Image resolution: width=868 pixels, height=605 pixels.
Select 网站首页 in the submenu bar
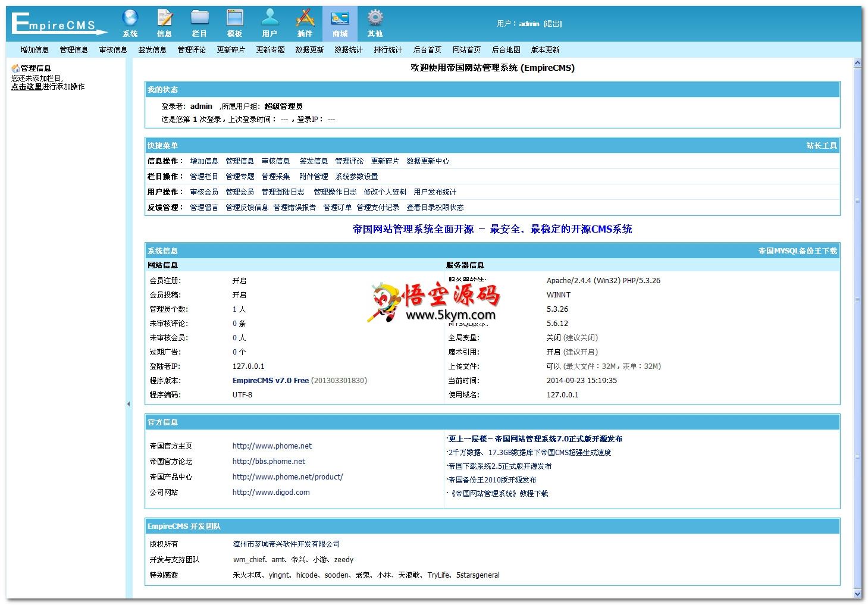[x=466, y=50]
